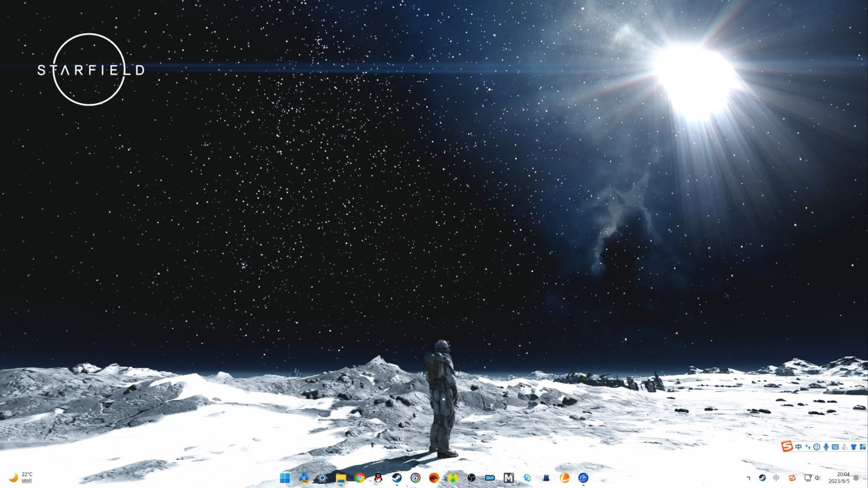Open QQ Music green note icon
Screen dimensions: 868x488
coord(453,478)
